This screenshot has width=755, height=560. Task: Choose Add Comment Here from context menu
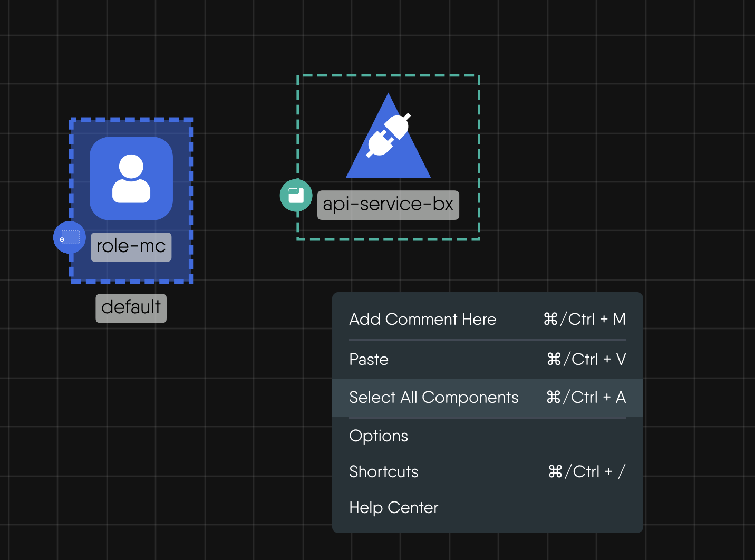coord(422,320)
